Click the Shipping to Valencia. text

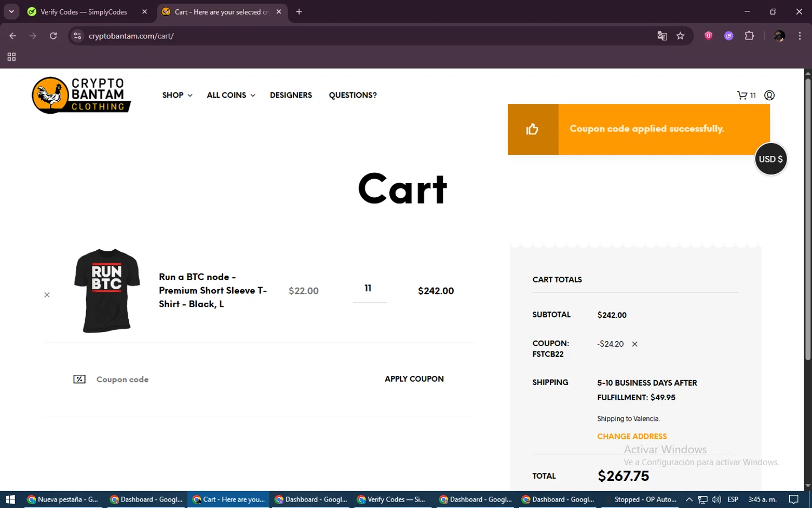[x=628, y=419]
